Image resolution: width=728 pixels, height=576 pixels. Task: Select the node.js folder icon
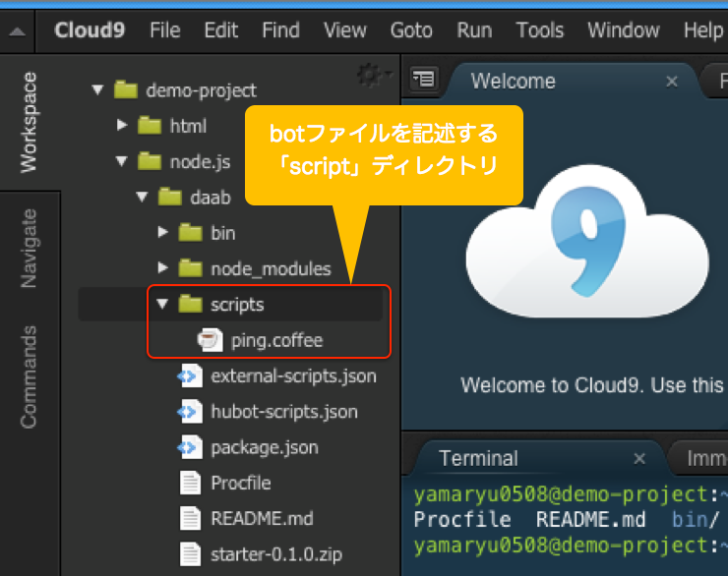[x=150, y=161]
